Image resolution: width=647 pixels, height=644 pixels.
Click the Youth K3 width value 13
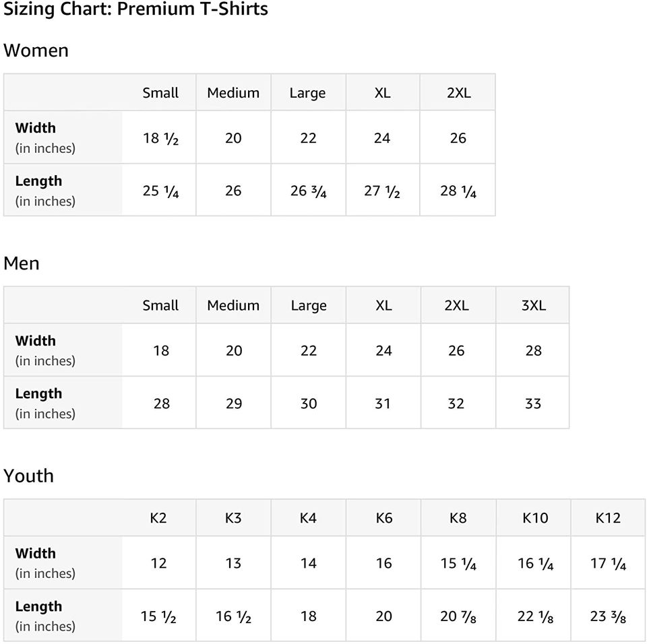pyautogui.click(x=233, y=563)
